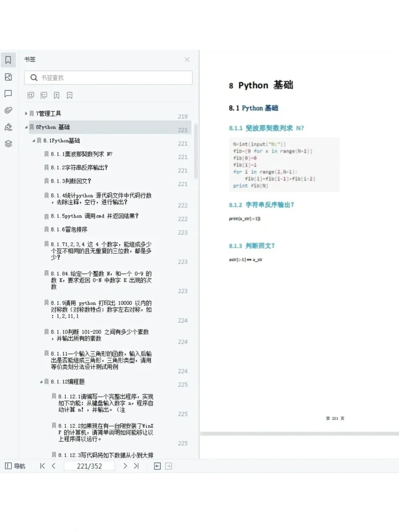Collapse the 8.1.12编程题 bookmark
This screenshot has height=532, width=399.
pos(41,382)
